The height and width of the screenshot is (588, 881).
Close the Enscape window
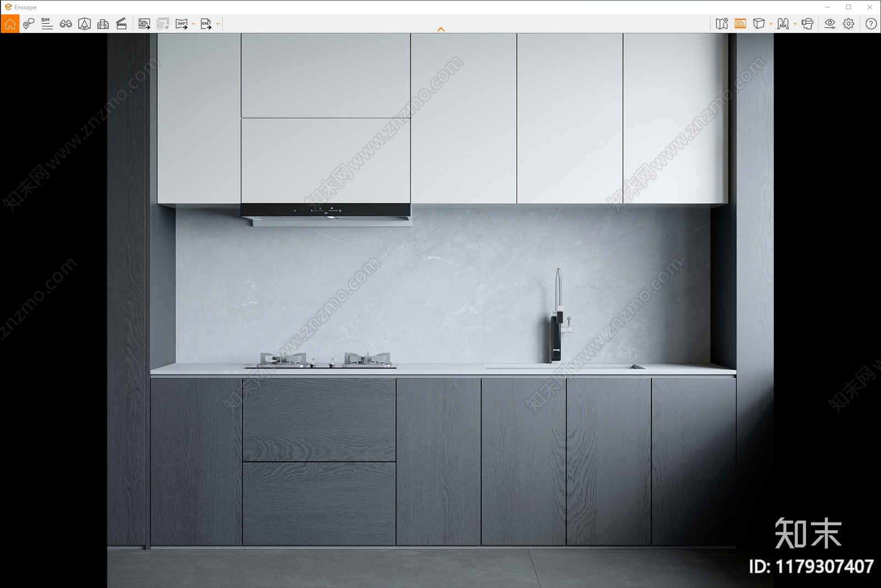870,7
